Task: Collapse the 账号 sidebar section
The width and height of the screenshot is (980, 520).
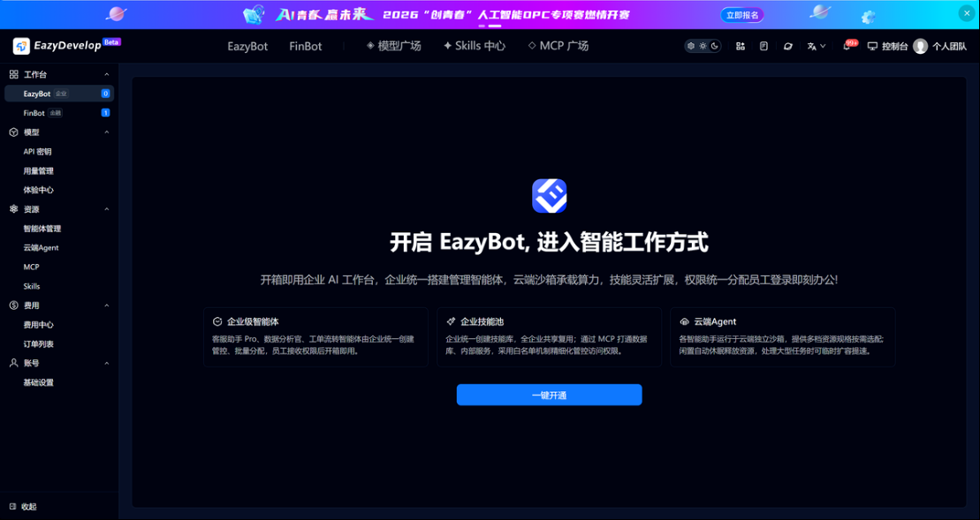Action: [x=107, y=363]
